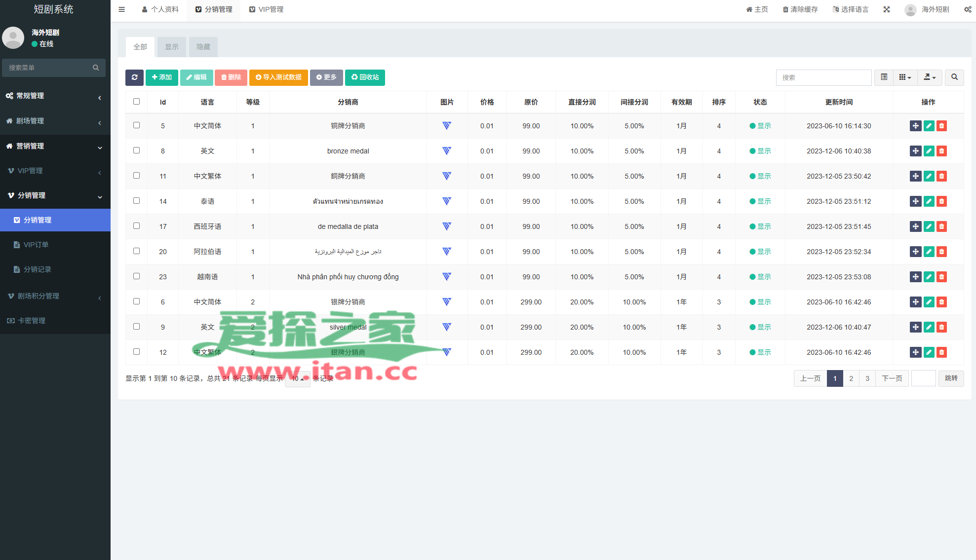The width and height of the screenshot is (976, 560).
Task: Open the thumbnail image for row 17
Action: (x=446, y=226)
